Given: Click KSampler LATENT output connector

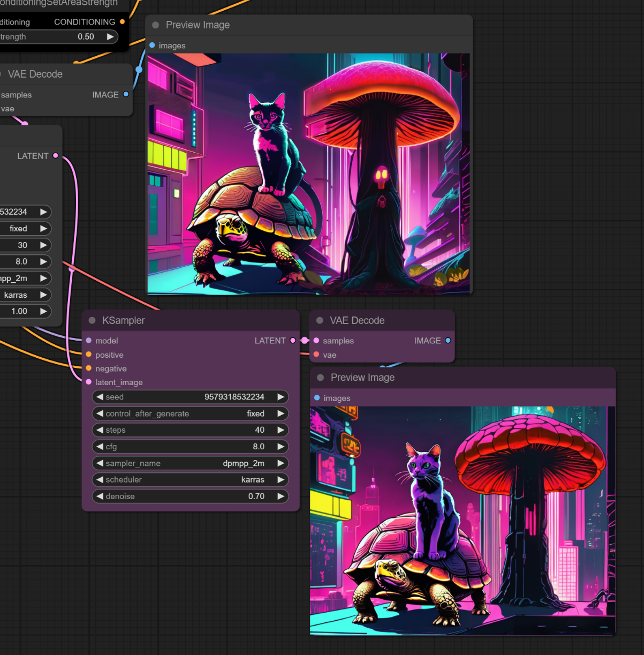Looking at the screenshot, I should [292, 341].
